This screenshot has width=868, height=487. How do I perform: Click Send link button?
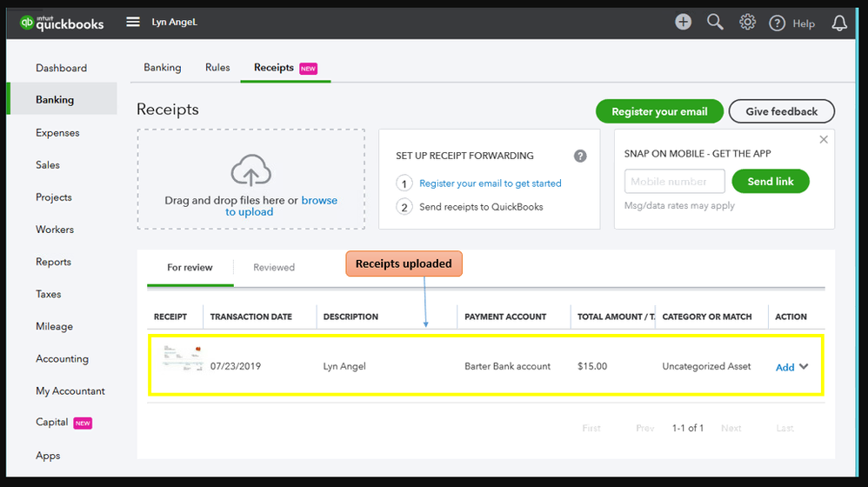tap(771, 182)
